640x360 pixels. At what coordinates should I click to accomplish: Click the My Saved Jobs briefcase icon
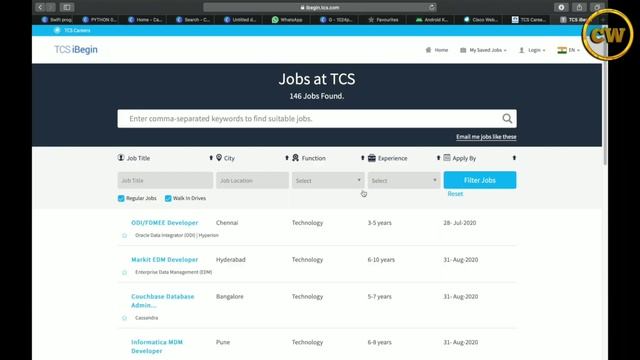point(463,50)
